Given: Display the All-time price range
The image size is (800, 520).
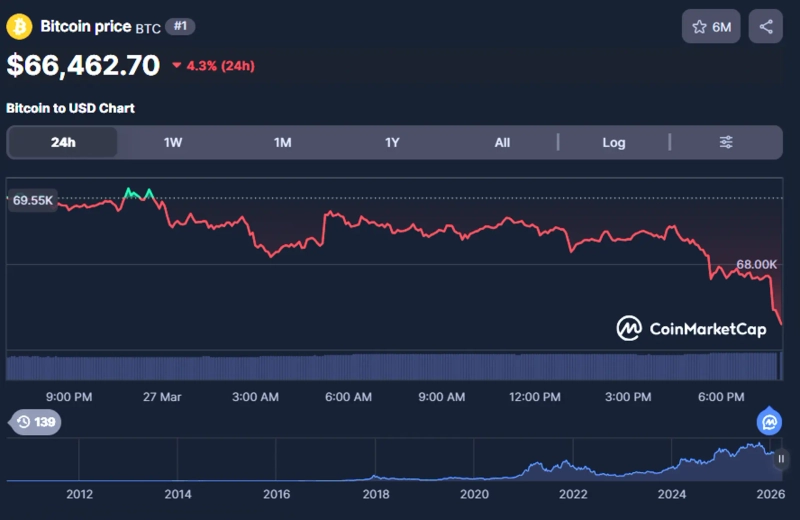Looking at the screenshot, I should pyautogui.click(x=502, y=142).
